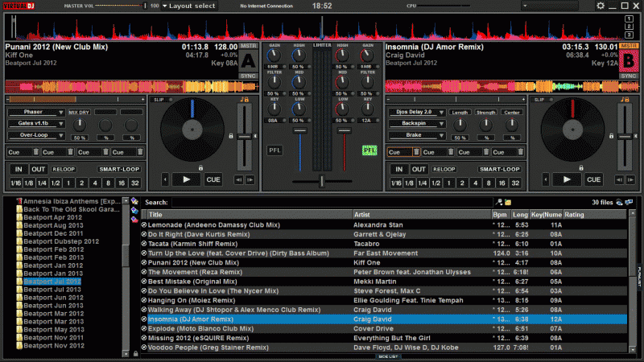The image size is (644, 362).
Task: Click the SIDE LIST handle at bottom
Action: [x=388, y=356]
